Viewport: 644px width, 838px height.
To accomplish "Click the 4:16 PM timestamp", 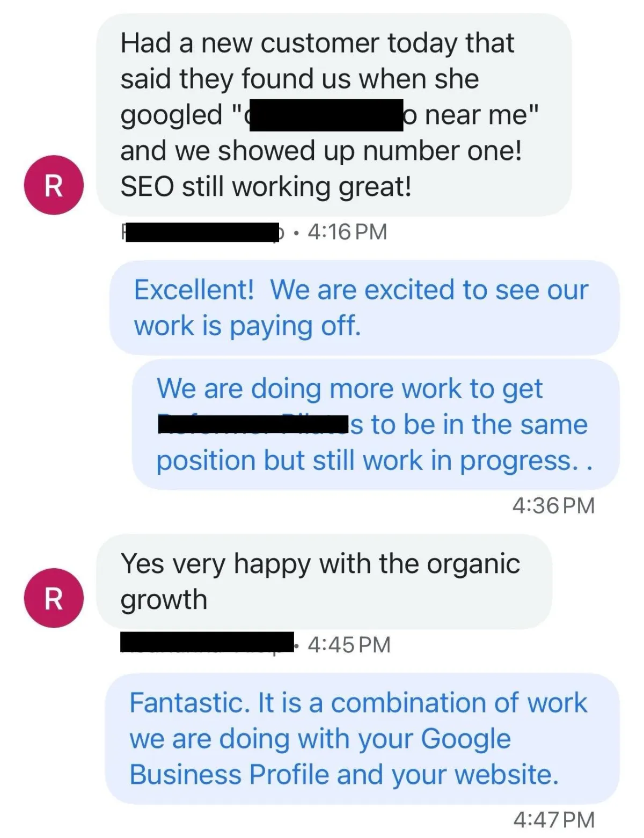I will [347, 232].
